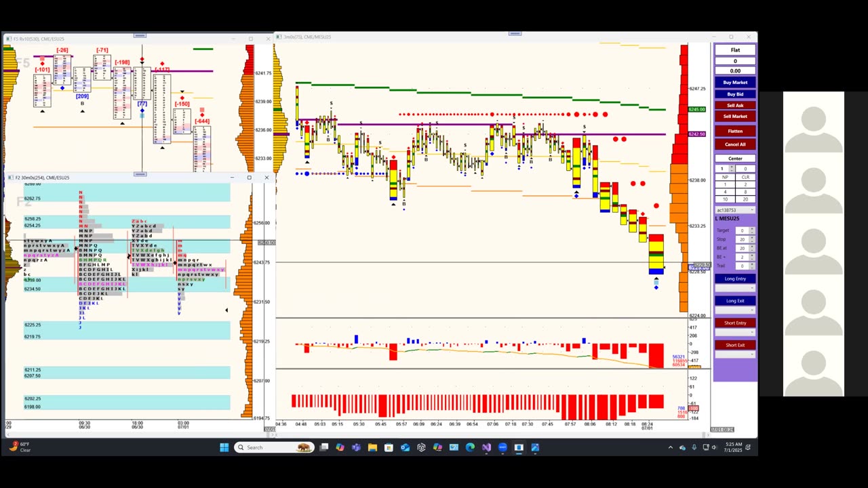The width and height of the screenshot is (868, 488).
Task: Open the network tray icon
Action: click(706, 447)
